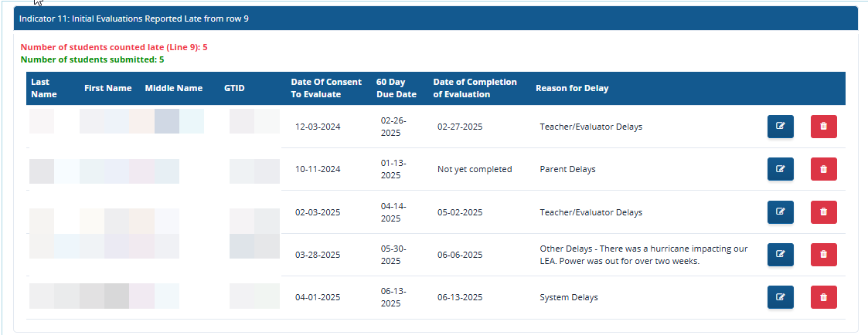Delete the System Delays row
868x335 pixels.
823,297
